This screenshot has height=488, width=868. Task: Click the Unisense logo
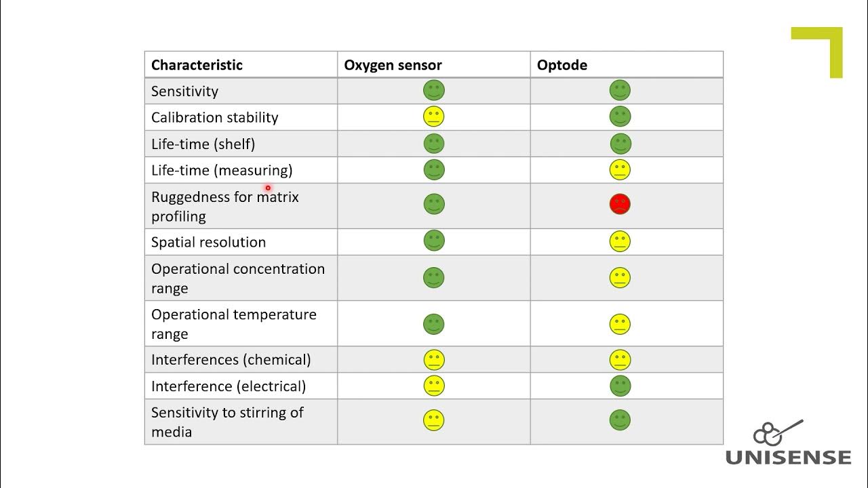788,443
